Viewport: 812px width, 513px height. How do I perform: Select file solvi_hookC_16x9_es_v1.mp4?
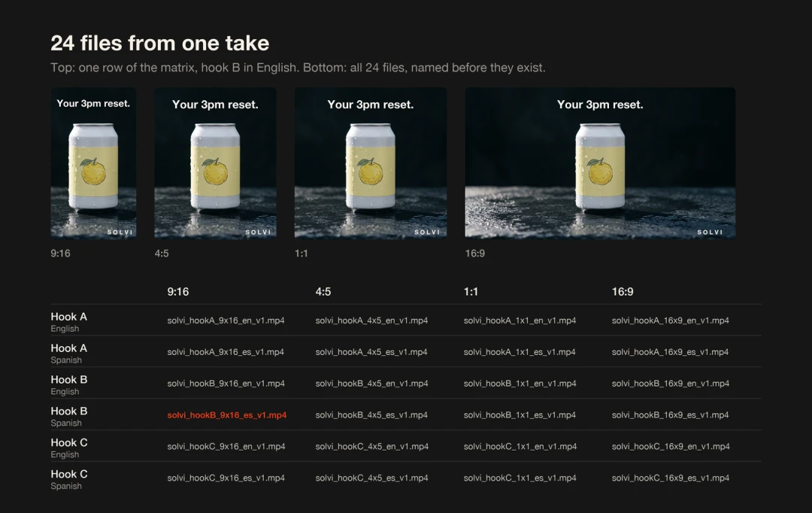671,478
